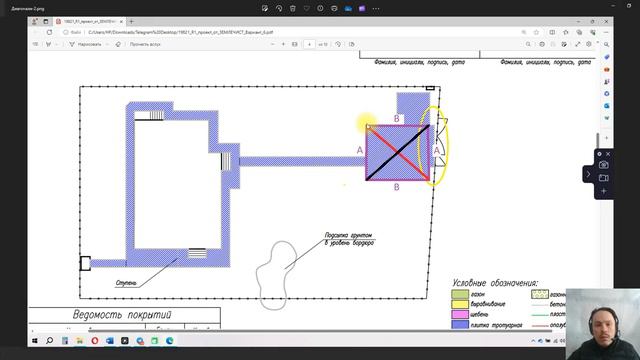Image resolution: width=640 pixels, height=360 pixels.
Task: Open the three-dots more menu in photo viewer
Action: [376, 8]
